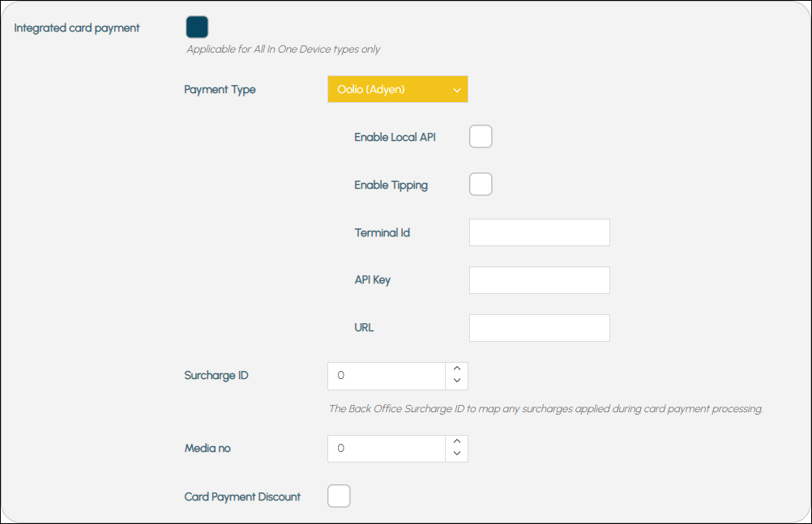This screenshot has height=524, width=812.
Task: Click the Back Office Surcharge ID help text
Action: coord(546,408)
